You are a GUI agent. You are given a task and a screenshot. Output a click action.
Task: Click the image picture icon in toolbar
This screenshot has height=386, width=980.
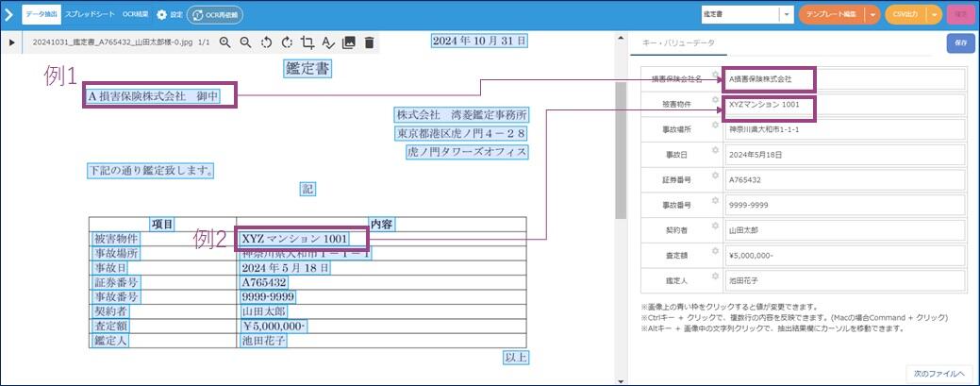point(349,42)
